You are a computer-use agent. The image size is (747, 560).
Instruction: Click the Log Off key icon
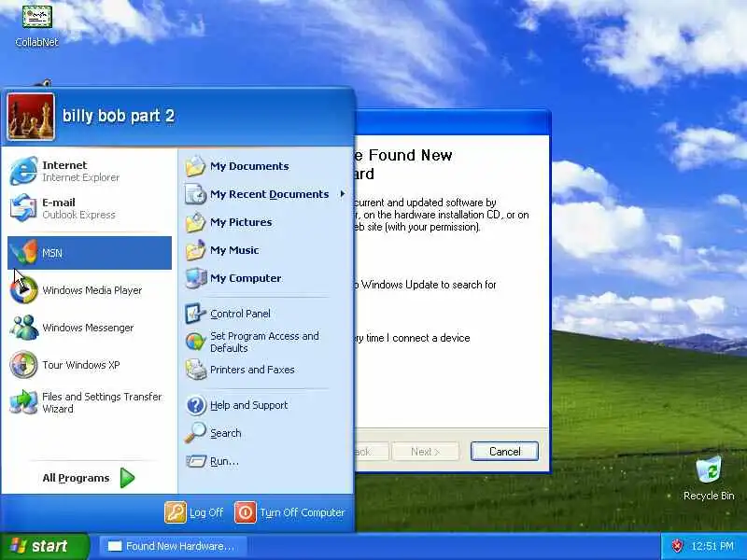[176, 512]
